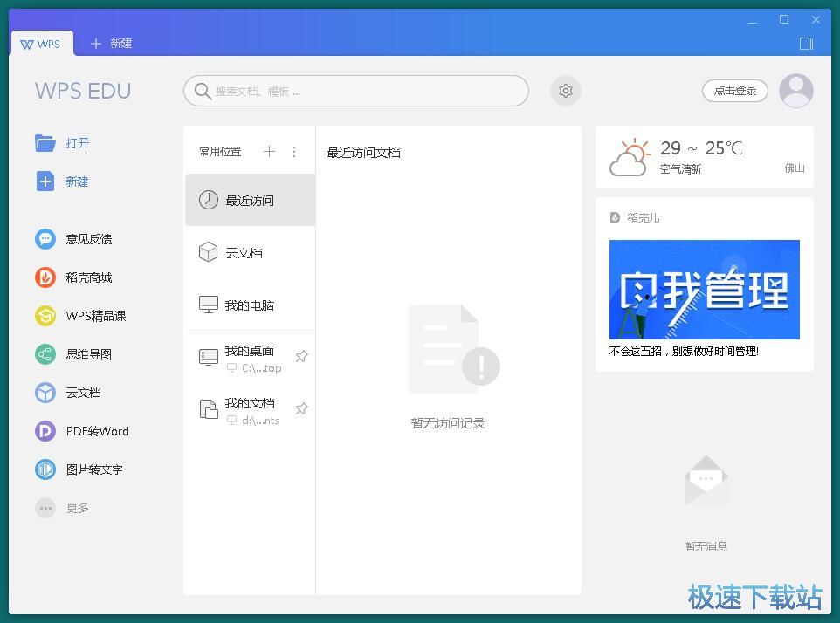Focus the 搜索文档、模板 search field
Image resolution: width=840 pixels, height=623 pixels.
[x=356, y=91]
